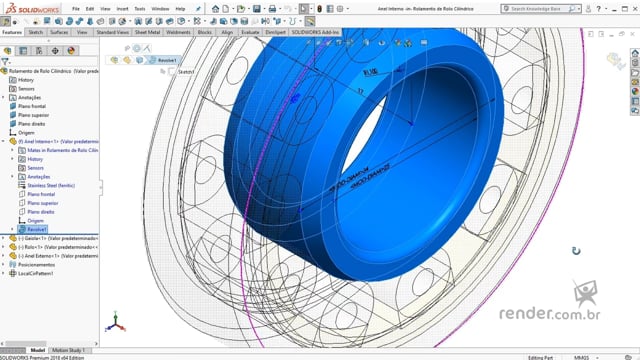640x360 pixels.
Task: Toggle the hide/show items eye icon
Action: point(382,42)
